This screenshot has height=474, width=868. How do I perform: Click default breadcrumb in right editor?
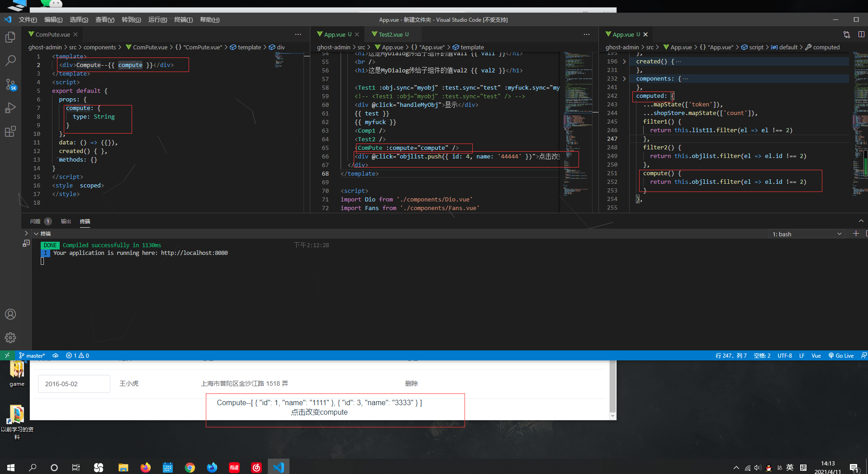(x=784, y=47)
